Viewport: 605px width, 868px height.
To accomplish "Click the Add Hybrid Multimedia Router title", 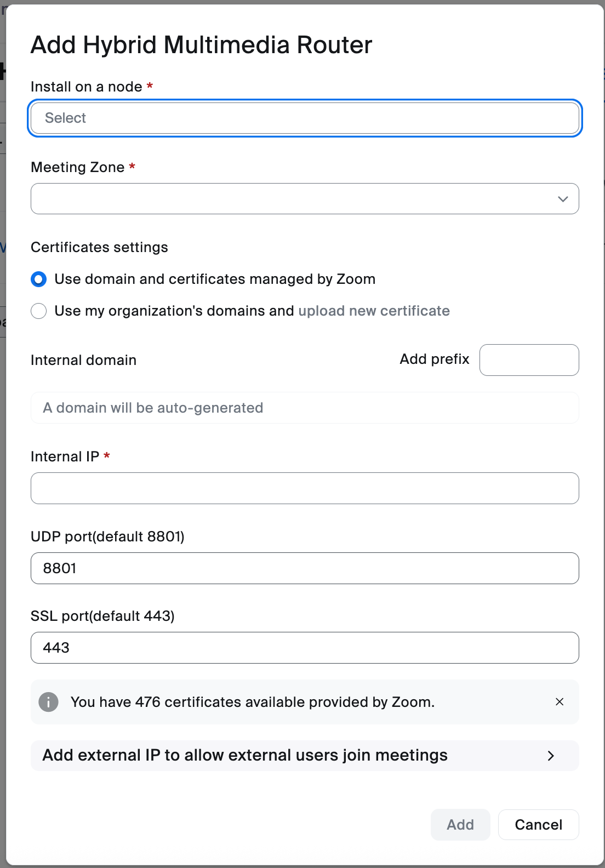I will point(201,45).
